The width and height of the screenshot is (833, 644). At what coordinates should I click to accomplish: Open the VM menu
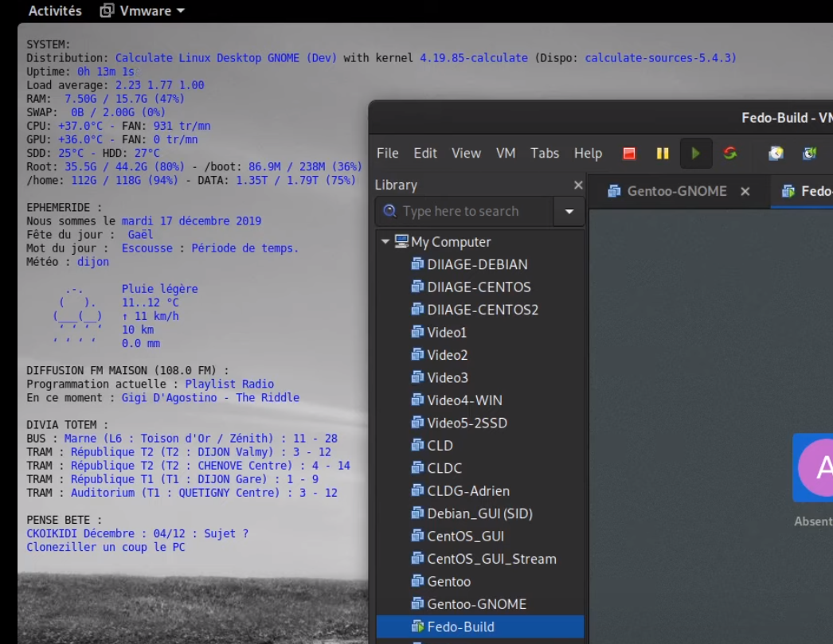point(506,153)
